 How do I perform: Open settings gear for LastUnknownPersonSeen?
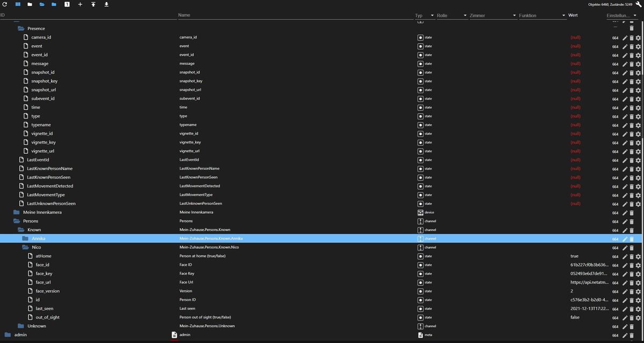(x=638, y=204)
